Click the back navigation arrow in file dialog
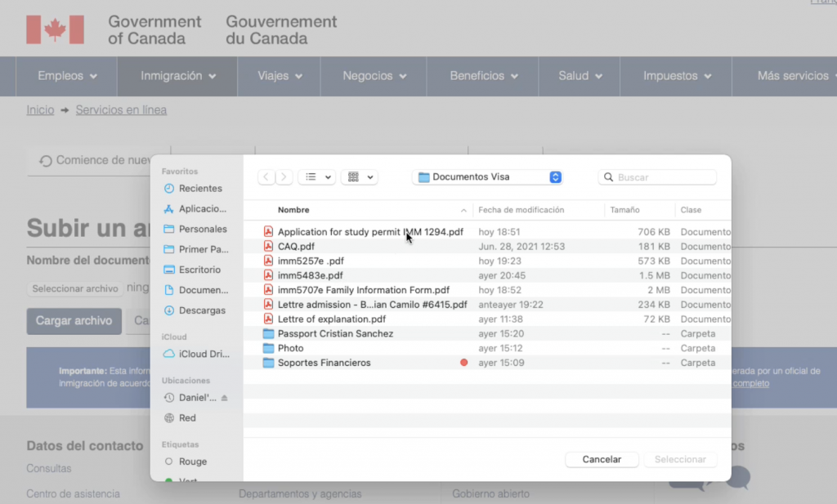Viewport: 837px width, 504px height. [266, 177]
